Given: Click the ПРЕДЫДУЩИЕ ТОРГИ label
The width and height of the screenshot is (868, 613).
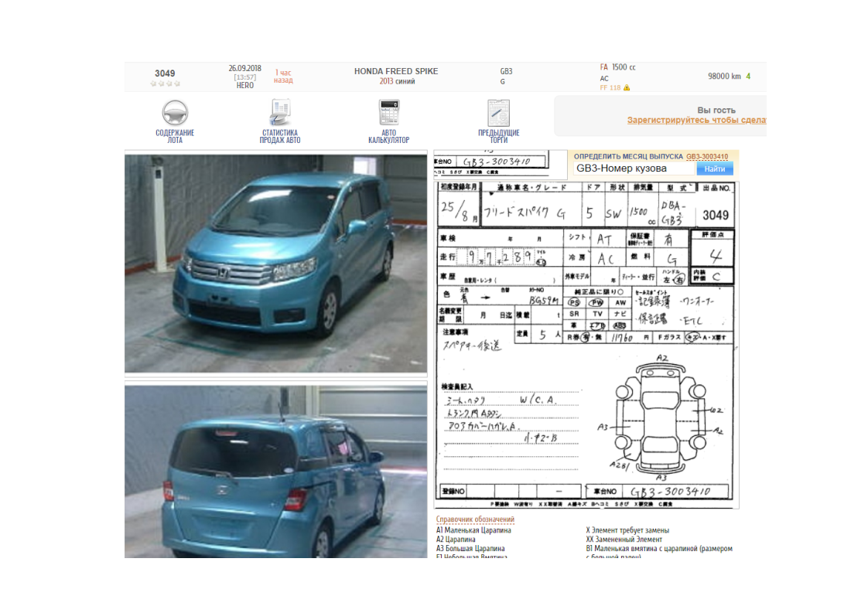Looking at the screenshot, I should point(499,137).
